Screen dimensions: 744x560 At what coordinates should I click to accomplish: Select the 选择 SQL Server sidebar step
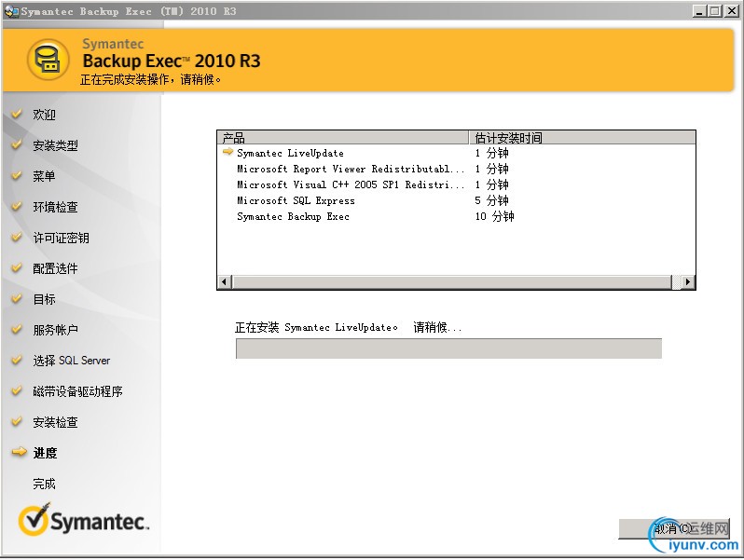[71, 361]
